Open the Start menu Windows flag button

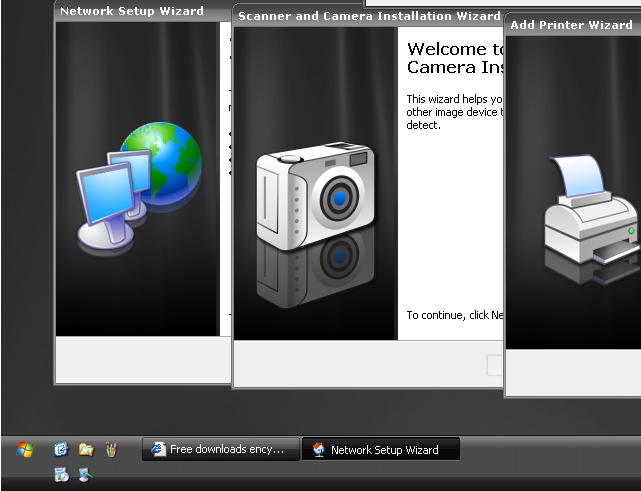pyautogui.click(x=25, y=449)
